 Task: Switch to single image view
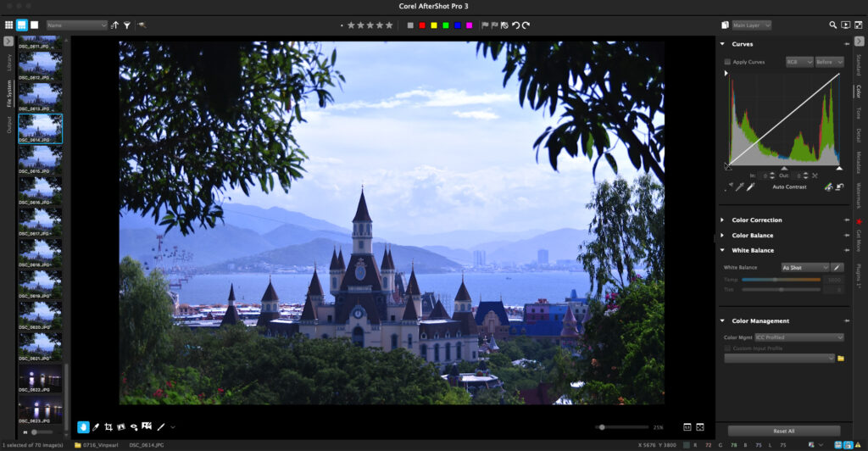click(x=34, y=25)
